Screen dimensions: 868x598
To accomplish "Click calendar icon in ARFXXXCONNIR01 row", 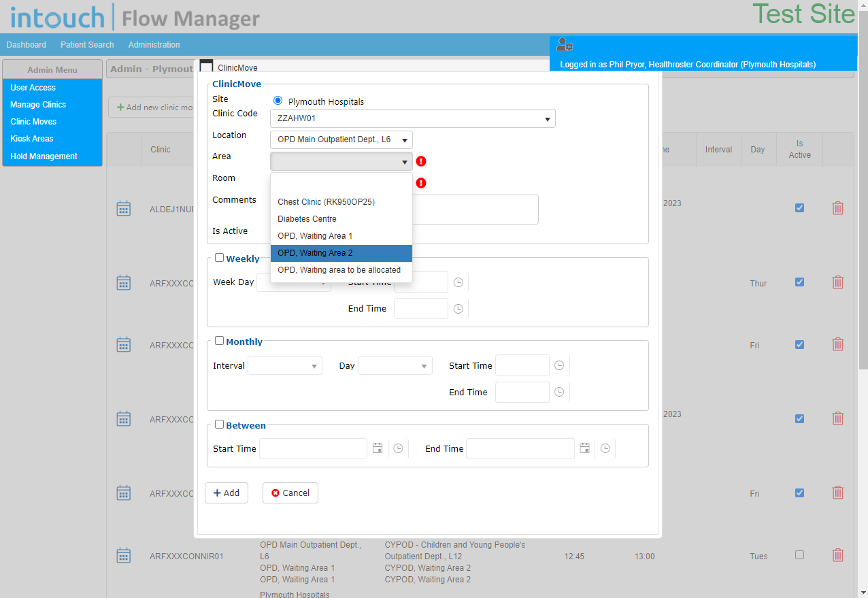I will point(123,556).
